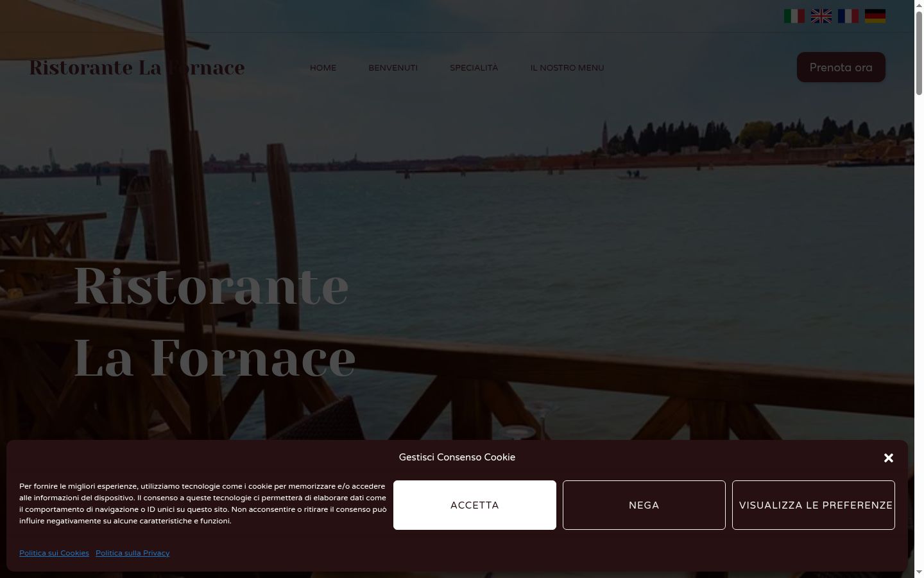
Task: Open the Specialità menu item
Action: point(474,67)
